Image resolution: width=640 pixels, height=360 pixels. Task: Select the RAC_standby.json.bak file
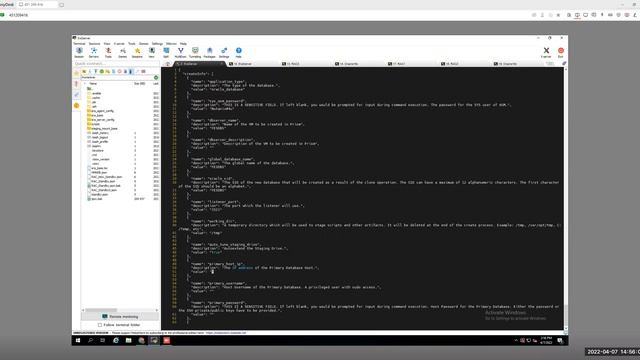tap(105, 186)
